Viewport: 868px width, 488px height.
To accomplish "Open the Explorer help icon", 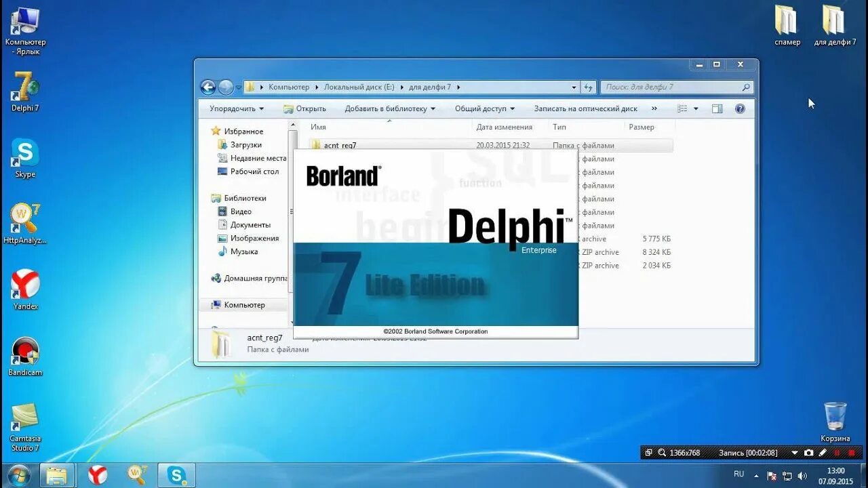I will point(740,108).
